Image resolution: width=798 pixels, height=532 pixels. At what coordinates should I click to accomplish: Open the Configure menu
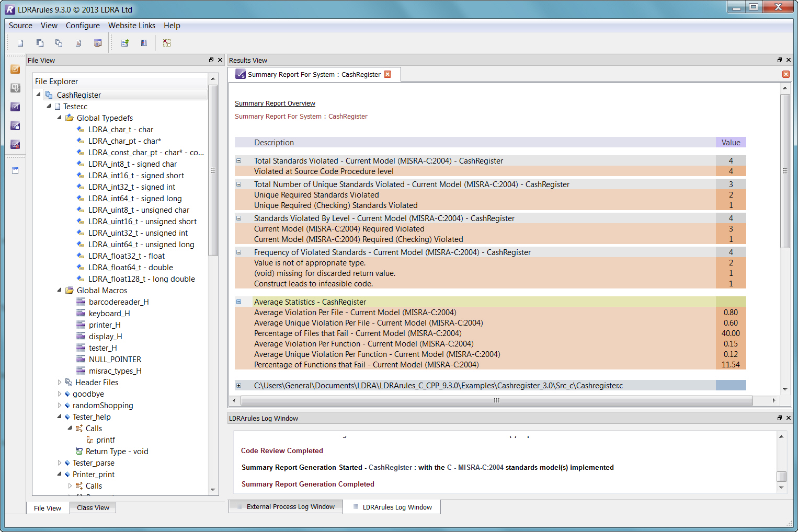(x=83, y=26)
